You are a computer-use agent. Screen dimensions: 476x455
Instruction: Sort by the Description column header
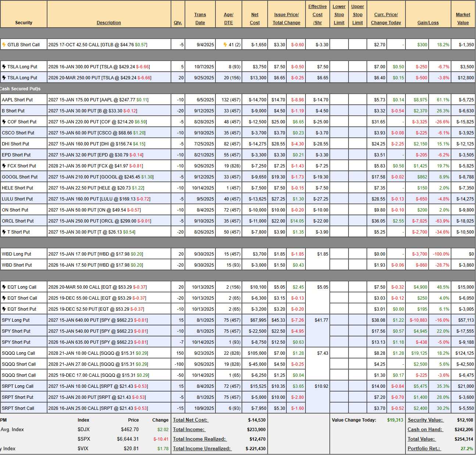[x=109, y=23]
